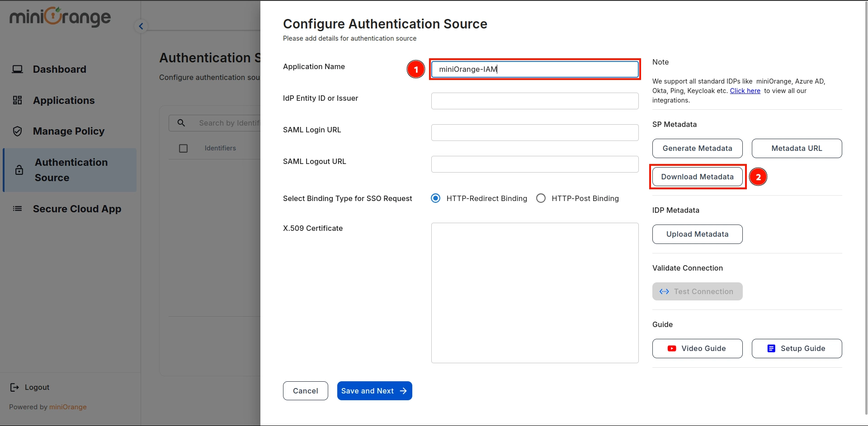Screen dimensions: 868x426
Task: Click the Applications grid icon
Action: [17, 100]
